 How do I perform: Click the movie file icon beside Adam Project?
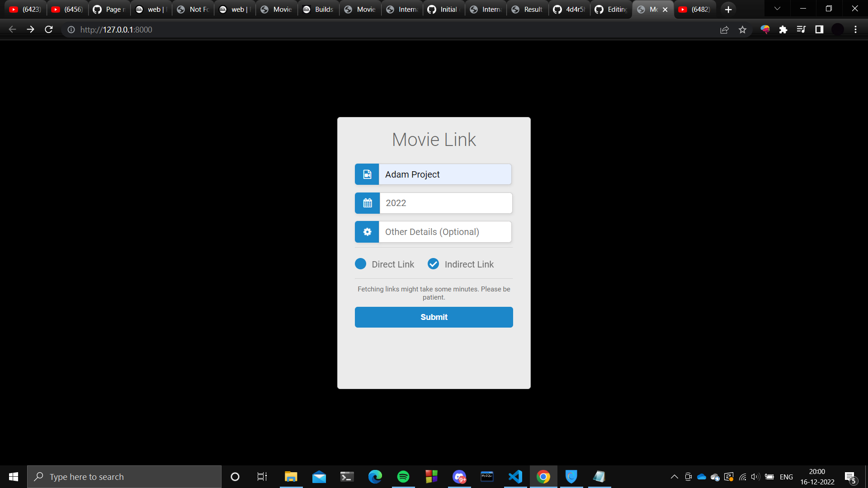click(x=367, y=174)
